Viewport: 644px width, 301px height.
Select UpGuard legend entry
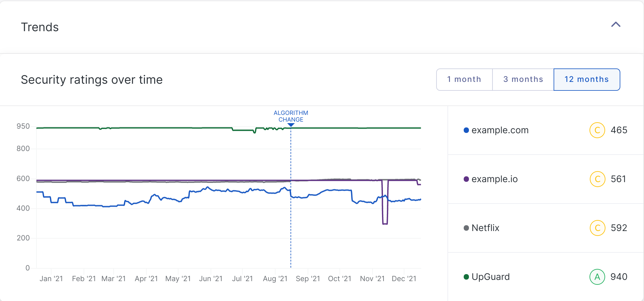[x=490, y=277]
